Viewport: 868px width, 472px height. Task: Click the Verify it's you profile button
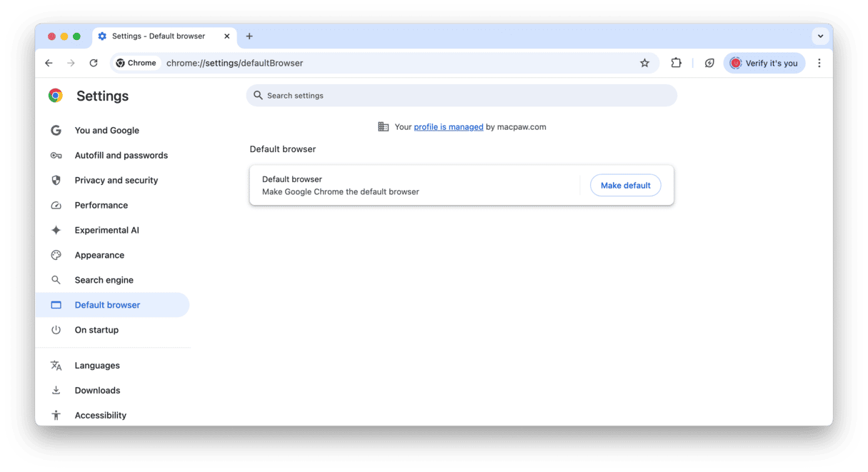tap(764, 63)
